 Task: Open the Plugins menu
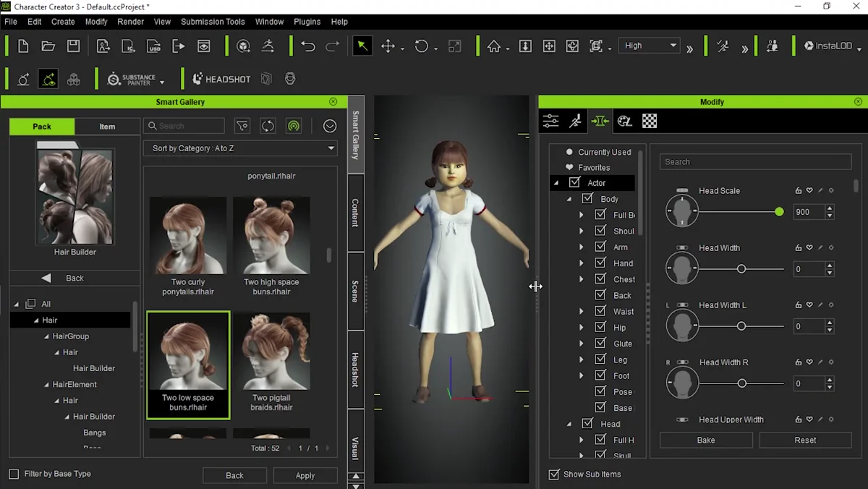pos(307,22)
